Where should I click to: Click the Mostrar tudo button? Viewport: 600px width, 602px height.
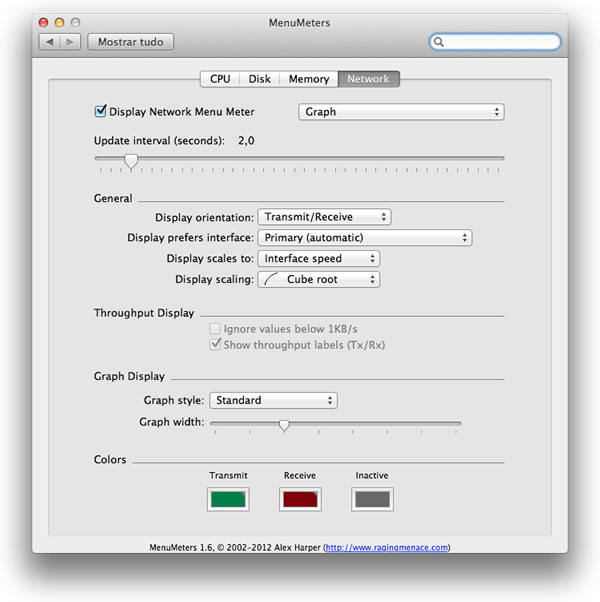(131, 42)
